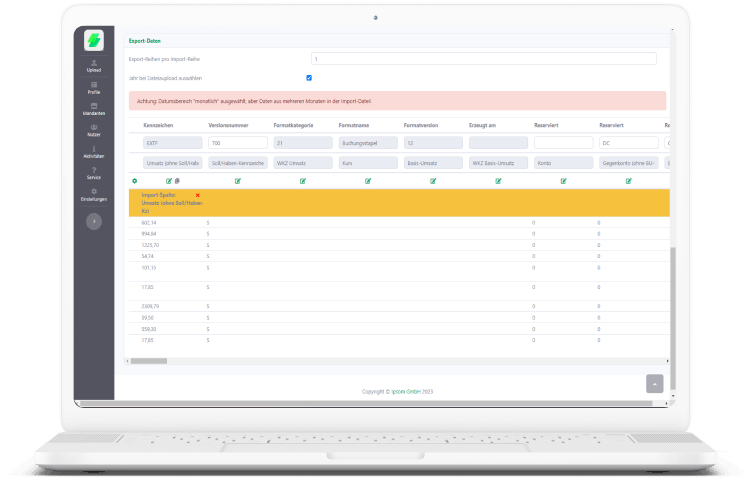
Task: Click the horizontal table scrollbar
Action: pos(150,361)
